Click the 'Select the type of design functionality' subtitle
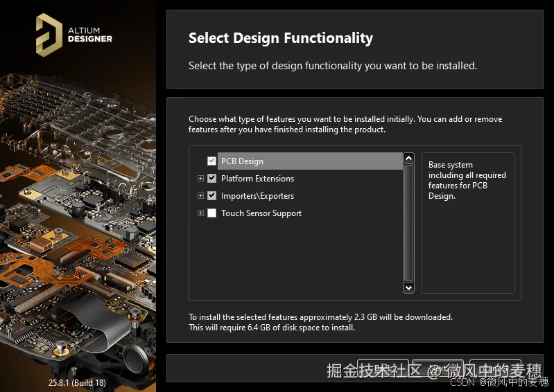554x392 pixels. 333,66
